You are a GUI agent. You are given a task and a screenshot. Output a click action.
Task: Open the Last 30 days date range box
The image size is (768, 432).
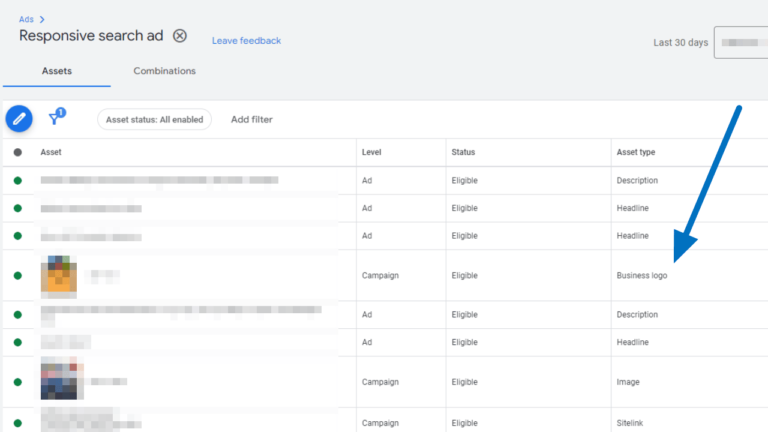click(x=741, y=43)
